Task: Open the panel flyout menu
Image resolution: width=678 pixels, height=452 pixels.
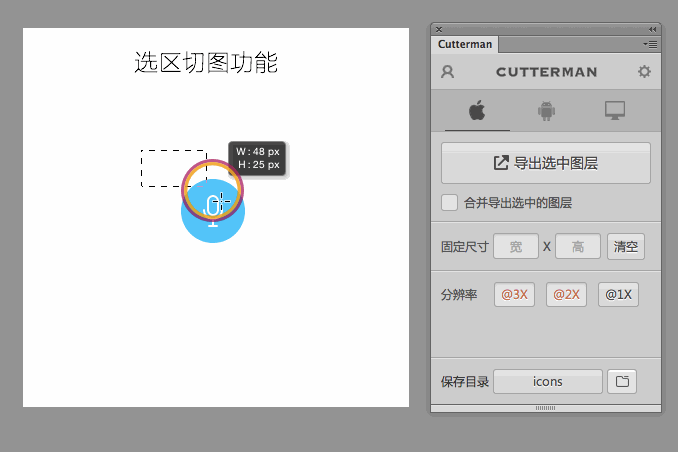Action: pyautogui.click(x=651, y=44)
